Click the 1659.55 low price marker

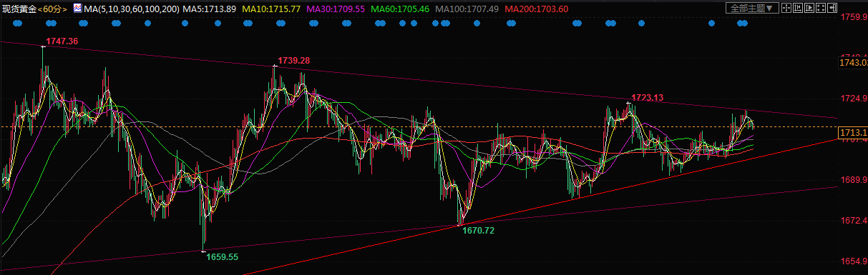(x=222, y=256)
